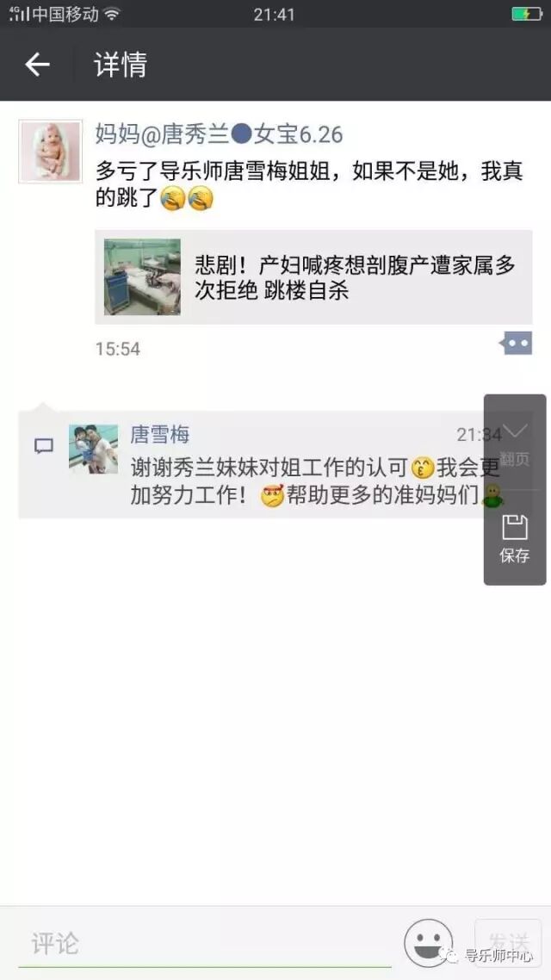Open the like/comment two-dot menu icon
Image resolution: width=551 pixels, height=980 pixels.
516,343
